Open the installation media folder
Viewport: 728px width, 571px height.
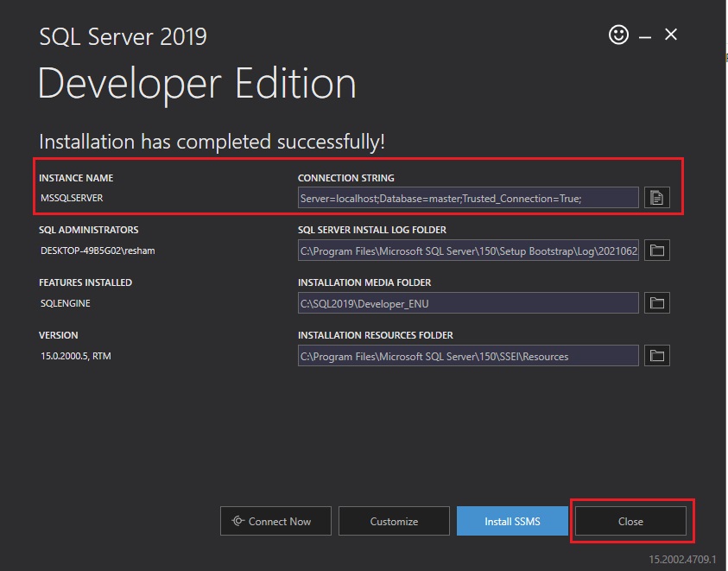[657, 303]
